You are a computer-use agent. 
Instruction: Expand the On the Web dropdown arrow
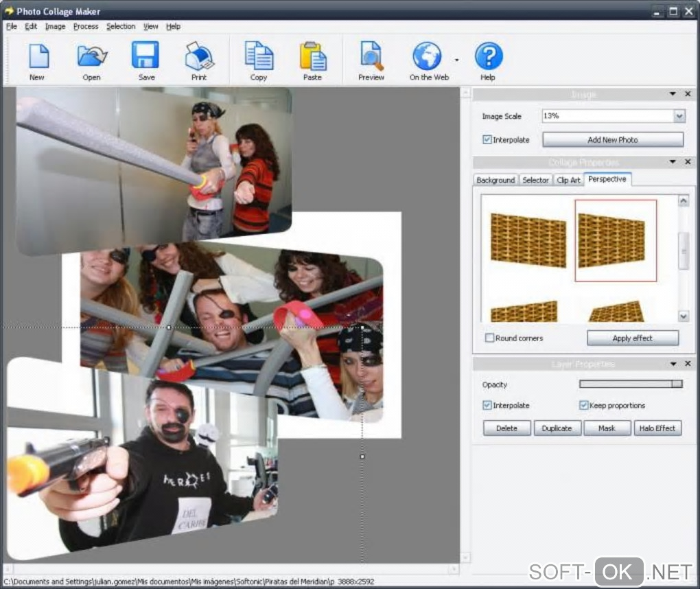(x=456, y=60)
